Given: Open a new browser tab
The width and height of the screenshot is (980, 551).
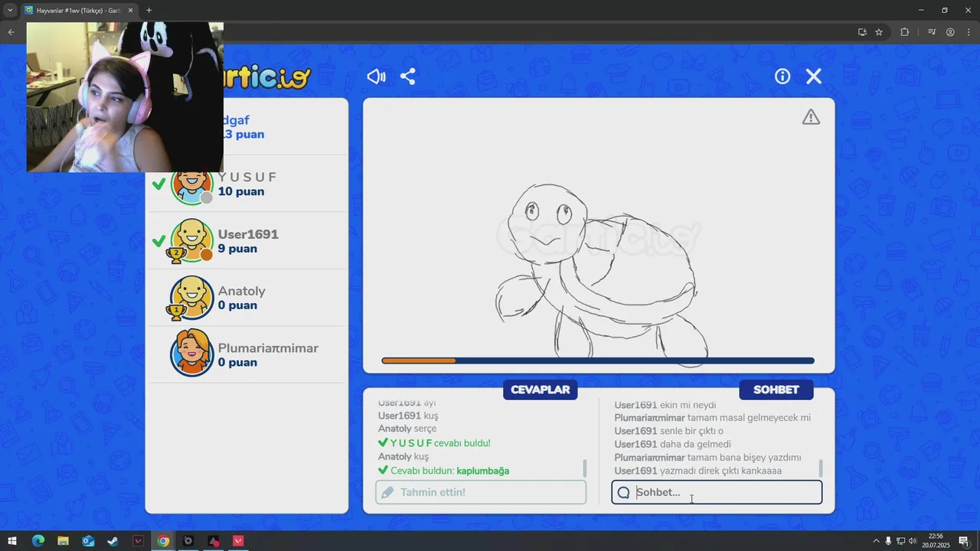Looking at the screenshot, I should pos(149,11).
